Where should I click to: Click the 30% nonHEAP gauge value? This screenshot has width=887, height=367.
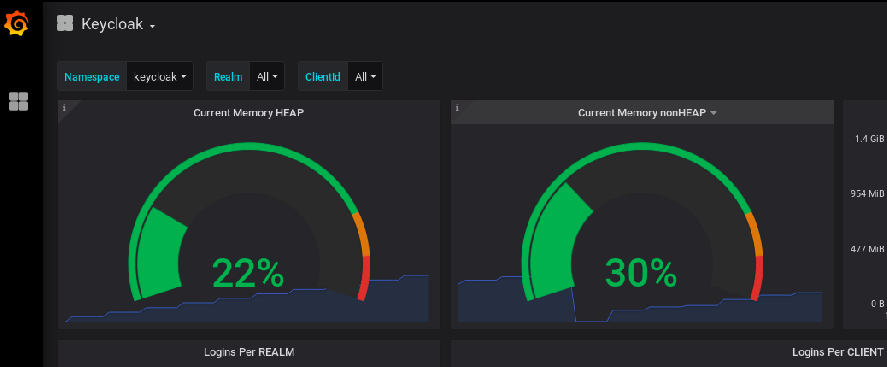click(641, 273)
